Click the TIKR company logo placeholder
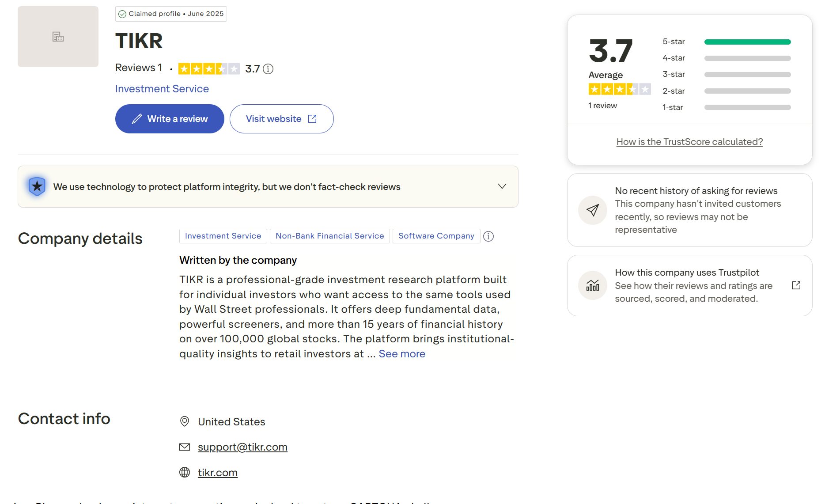 point(58,37)
